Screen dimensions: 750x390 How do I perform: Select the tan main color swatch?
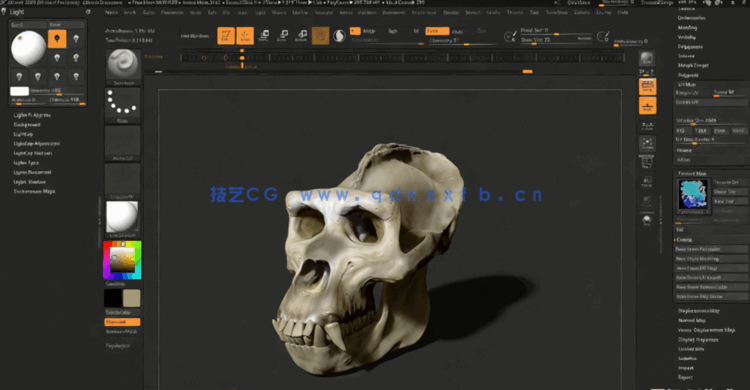[x=132, y=298]
